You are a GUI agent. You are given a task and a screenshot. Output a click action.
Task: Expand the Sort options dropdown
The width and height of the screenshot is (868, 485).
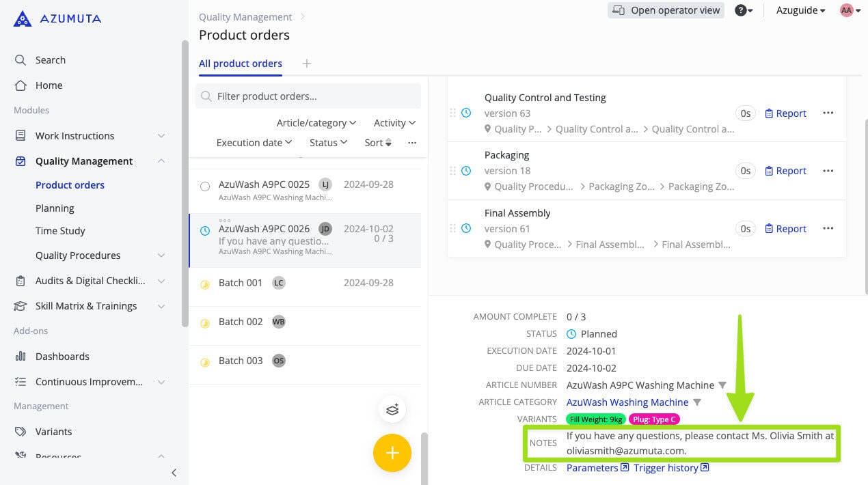point(377,142)
